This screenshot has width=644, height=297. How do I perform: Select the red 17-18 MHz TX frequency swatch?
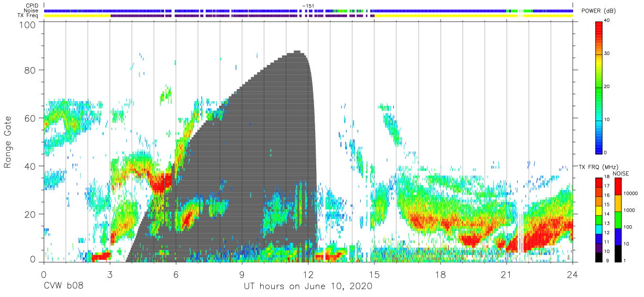[599, 182]
